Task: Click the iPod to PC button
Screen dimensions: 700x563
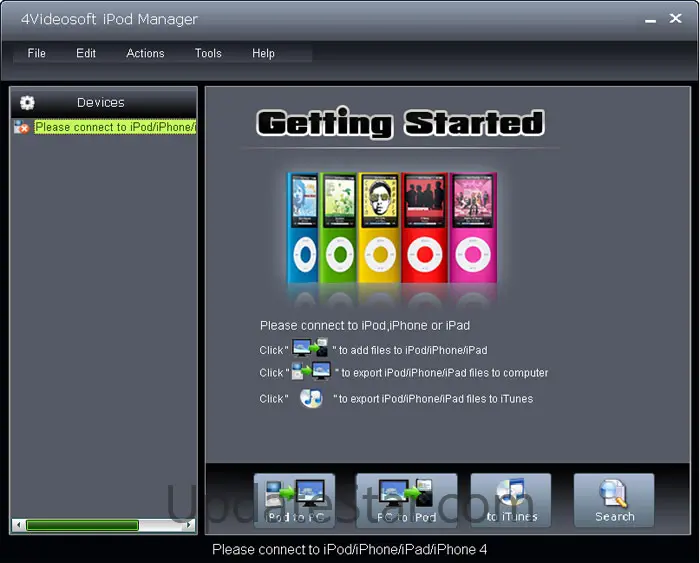Action: coord(294,500)
